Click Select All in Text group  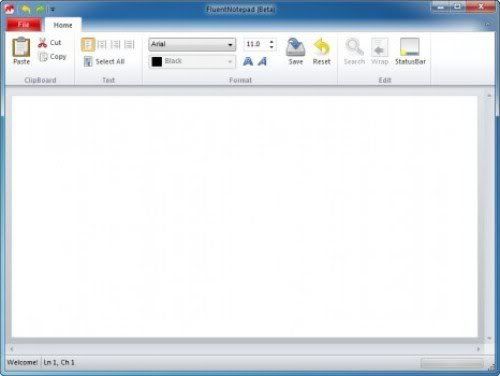coord(104,61)
